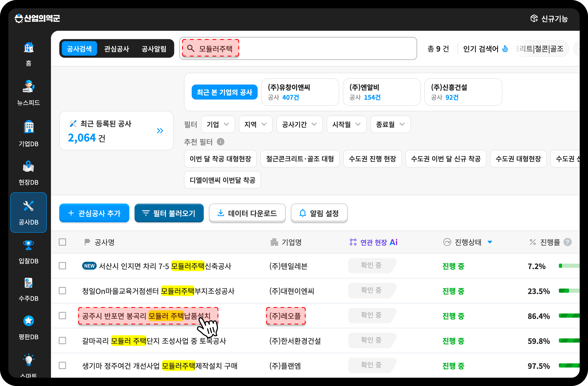Click the 86.4% progress bar
The image size is (588, 386).
tap(569, 316)
